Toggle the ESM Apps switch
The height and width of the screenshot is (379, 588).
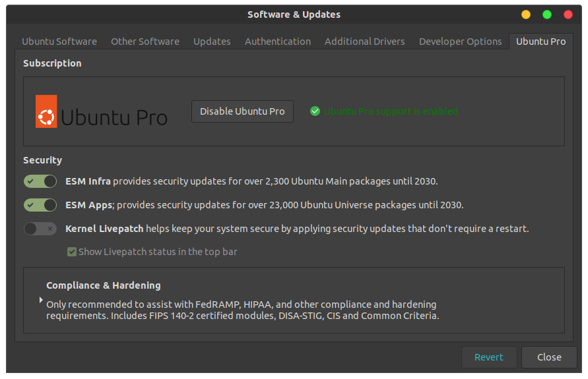(x=40, y=205)
